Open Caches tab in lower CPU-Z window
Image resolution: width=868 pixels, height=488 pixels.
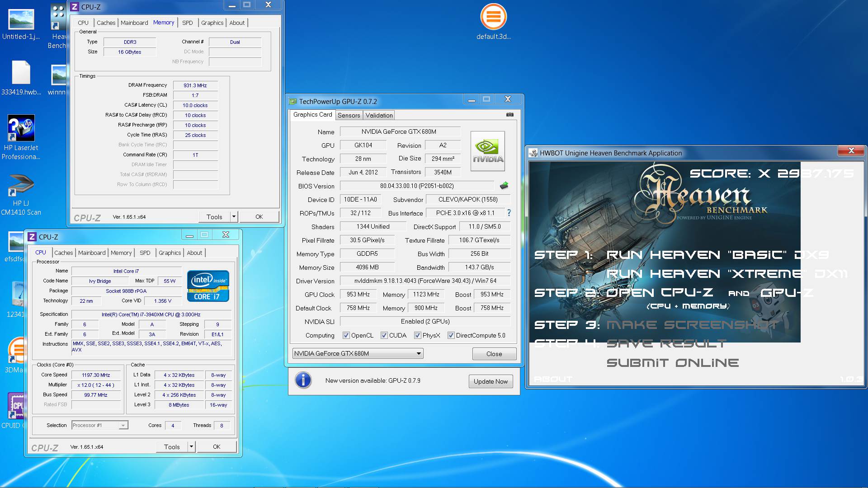point(63,253)
